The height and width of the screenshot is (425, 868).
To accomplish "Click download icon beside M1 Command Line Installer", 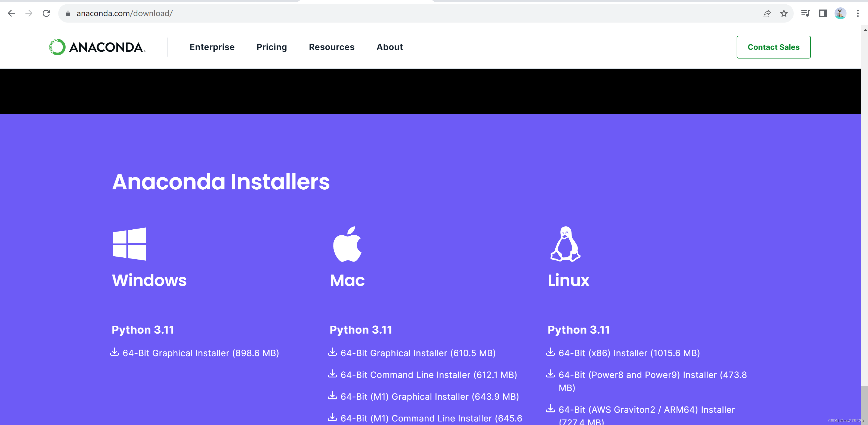I will pyautogui.click(x=332, y=417).
